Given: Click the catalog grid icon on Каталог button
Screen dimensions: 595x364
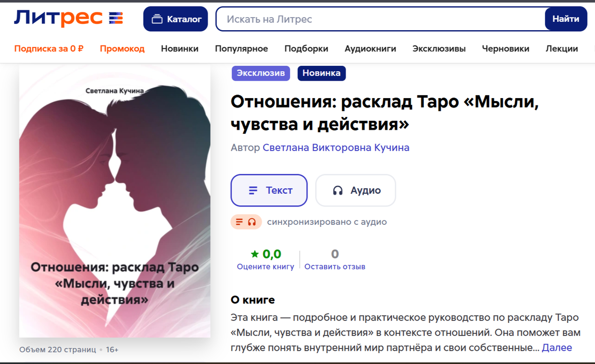Looking at the screenshot, I should tap(157, 19).
